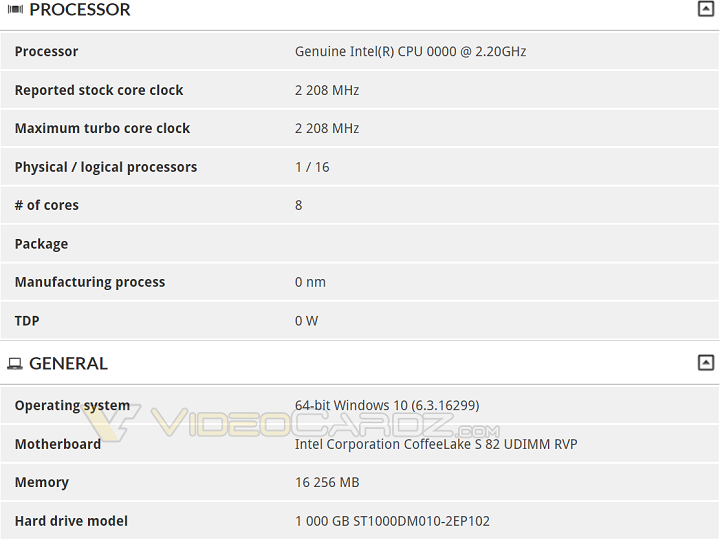The image size is (720, 540).
Task: Click the laptop icon beside GENERAL
Action: click(x=15, y=364)
